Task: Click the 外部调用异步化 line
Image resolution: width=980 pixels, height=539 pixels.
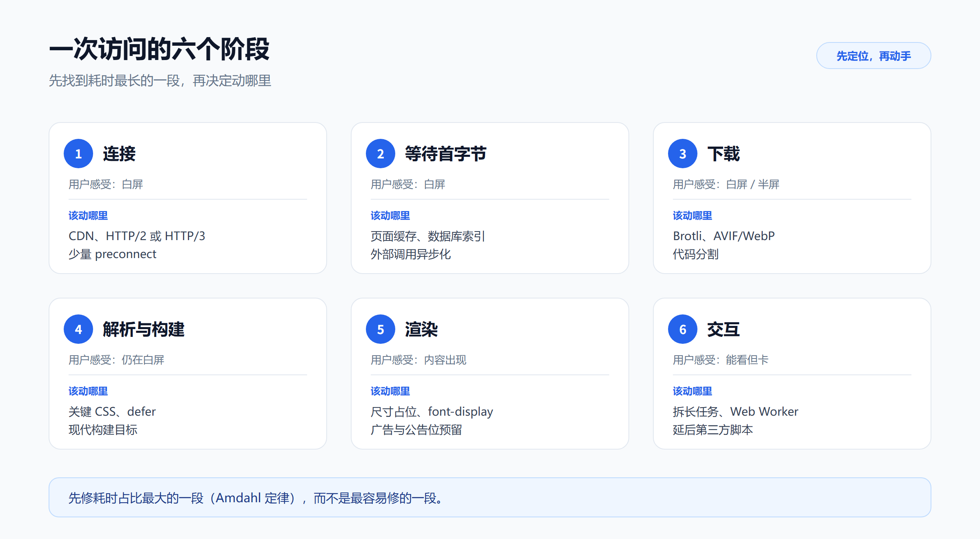Action: (411, 254)
